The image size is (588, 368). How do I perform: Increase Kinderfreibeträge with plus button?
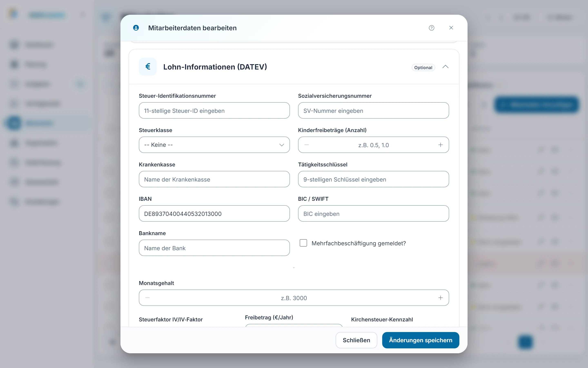pyautogui.click(x=441, y=145)
